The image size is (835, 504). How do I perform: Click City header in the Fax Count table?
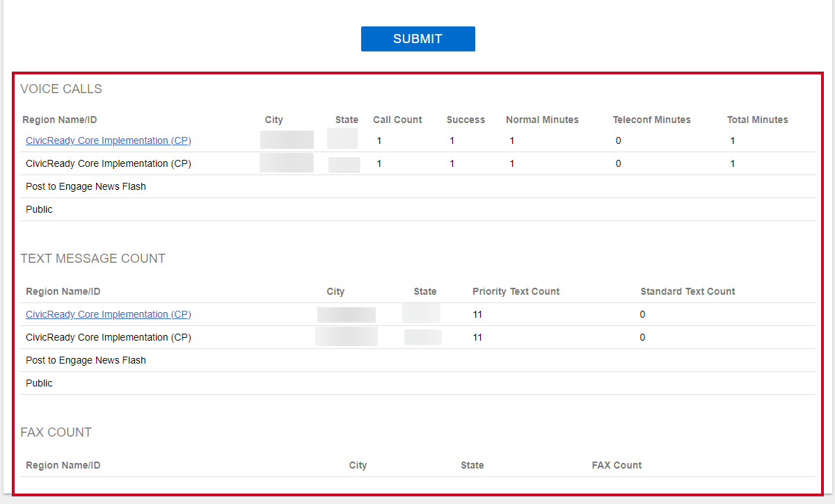tap(358, 465)
